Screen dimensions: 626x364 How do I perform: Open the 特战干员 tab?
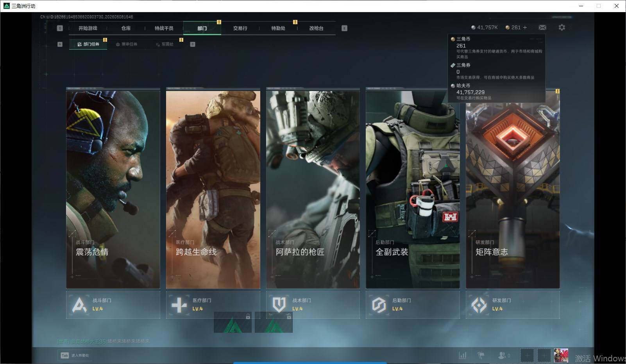click(164, 28)
